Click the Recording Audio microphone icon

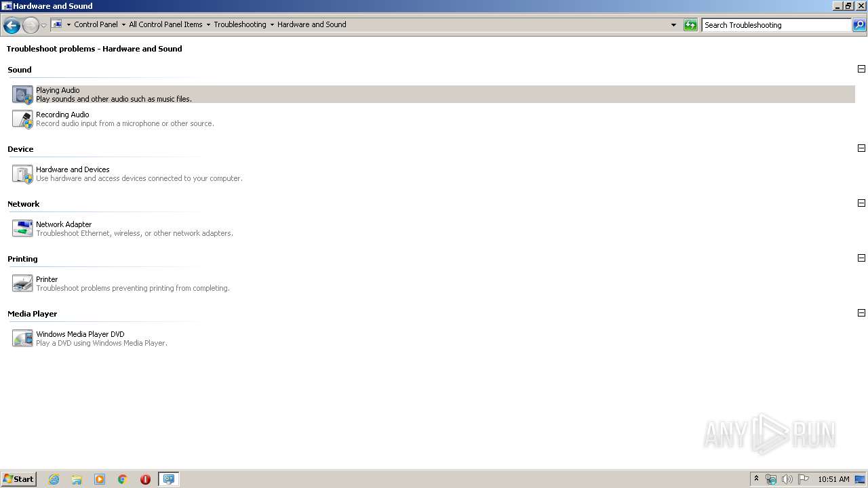pos(22,119)
